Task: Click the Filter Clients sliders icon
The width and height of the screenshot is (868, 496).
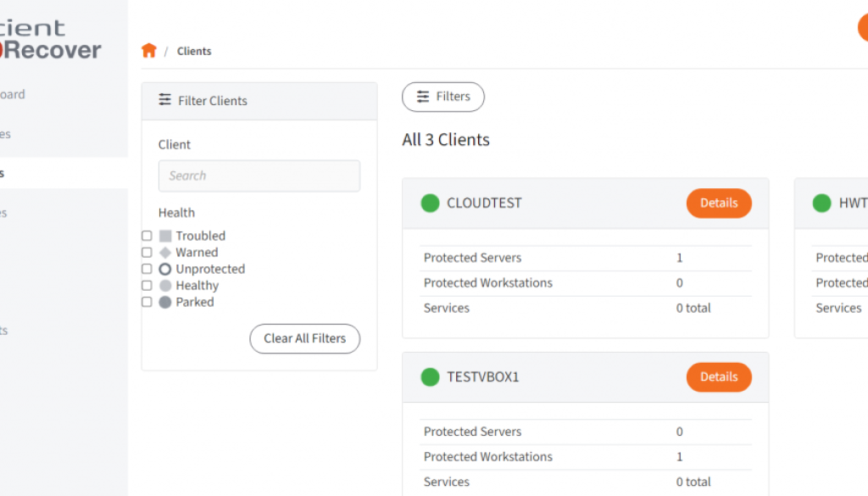Action: pyautogui.click(x=165, y=100)
